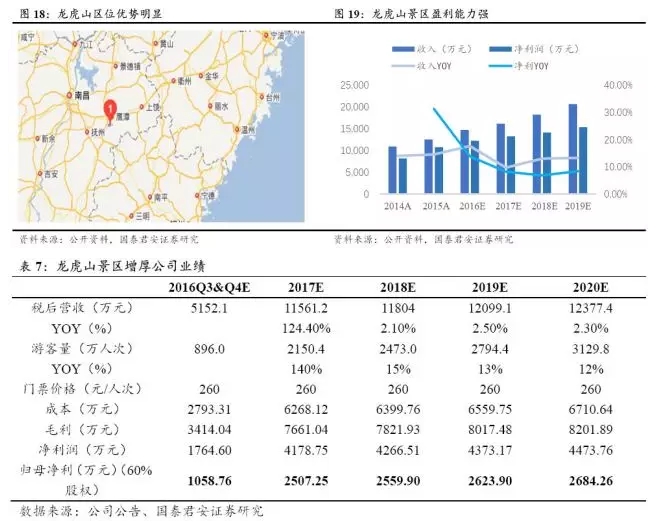This screenshot has width=662, height=524.
Task: Click the 收入YOY legend line marker
Action: click(403, 66)
